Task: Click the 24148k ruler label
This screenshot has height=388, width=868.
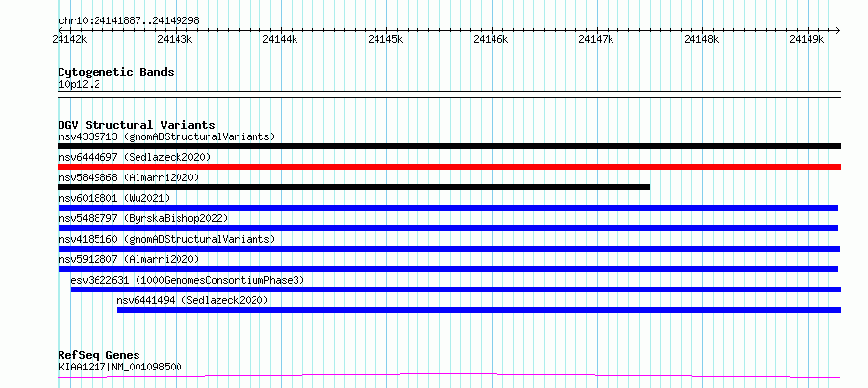Action: point(701,39)
